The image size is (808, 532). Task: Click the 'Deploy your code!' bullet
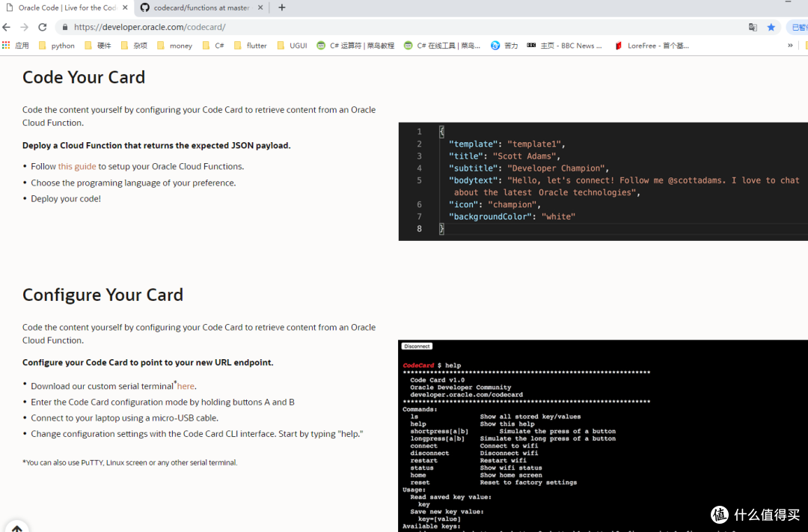(x=66, y=199)
